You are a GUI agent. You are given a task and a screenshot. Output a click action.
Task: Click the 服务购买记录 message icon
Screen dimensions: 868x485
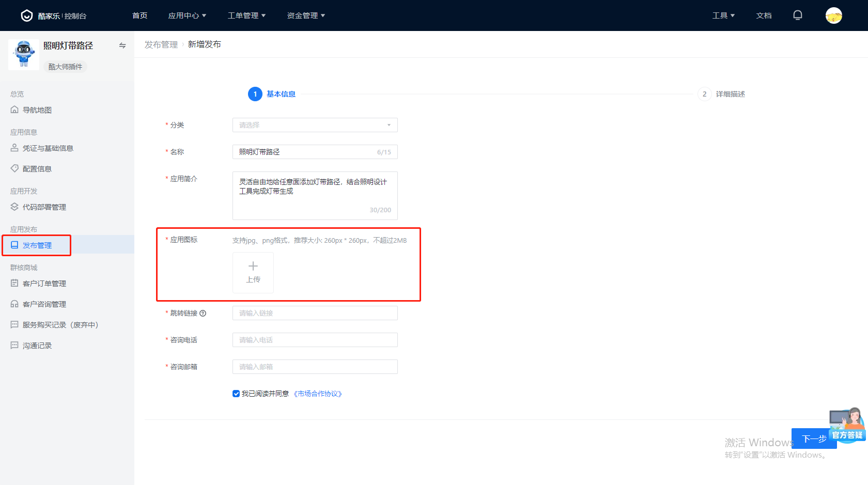click(14, 324)
